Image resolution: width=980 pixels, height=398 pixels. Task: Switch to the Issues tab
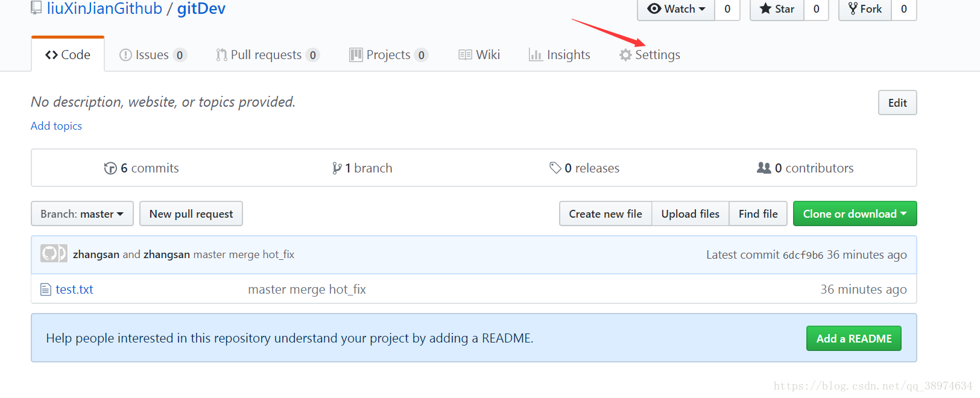point(152,55)
